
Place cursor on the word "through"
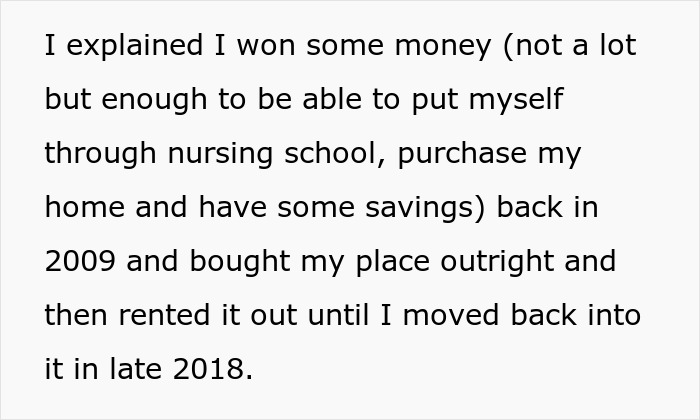coord(99,155)
